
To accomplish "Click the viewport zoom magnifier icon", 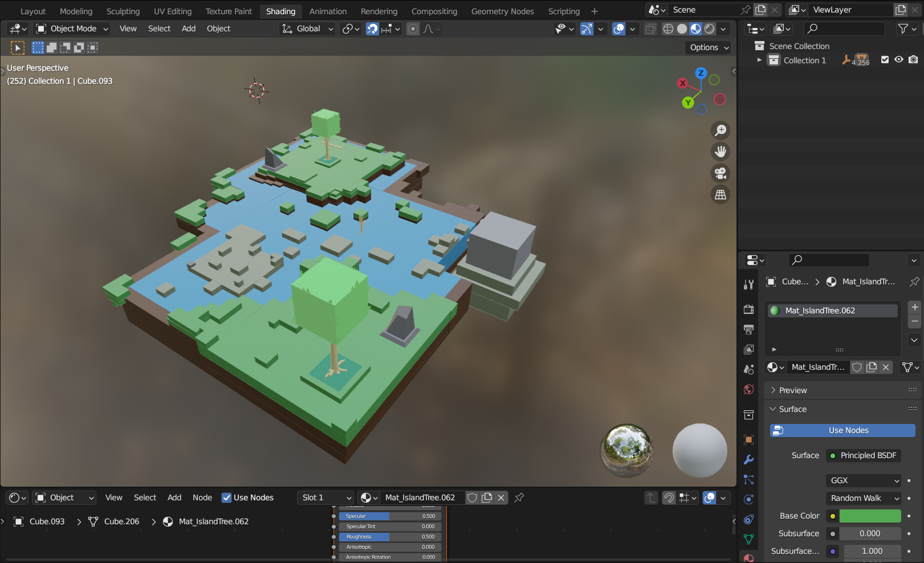I will pos(721,130).
